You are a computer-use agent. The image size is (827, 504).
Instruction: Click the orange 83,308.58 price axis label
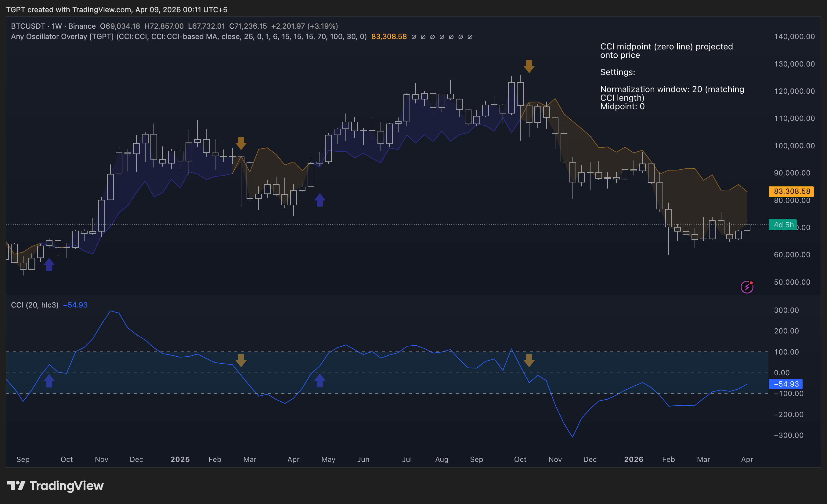click(791, 191)
